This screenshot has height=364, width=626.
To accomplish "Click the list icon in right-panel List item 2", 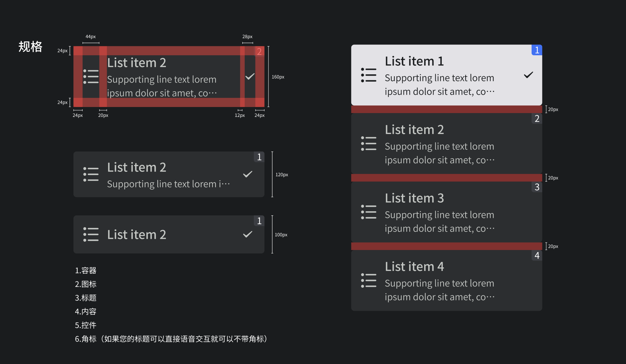I will click(x=369, y=144).
